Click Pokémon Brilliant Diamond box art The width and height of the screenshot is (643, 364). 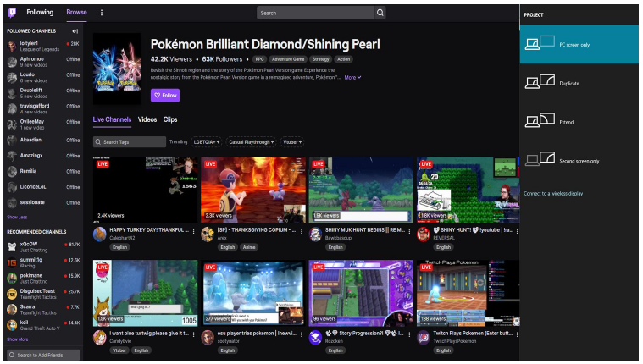[x=117, y=69]
